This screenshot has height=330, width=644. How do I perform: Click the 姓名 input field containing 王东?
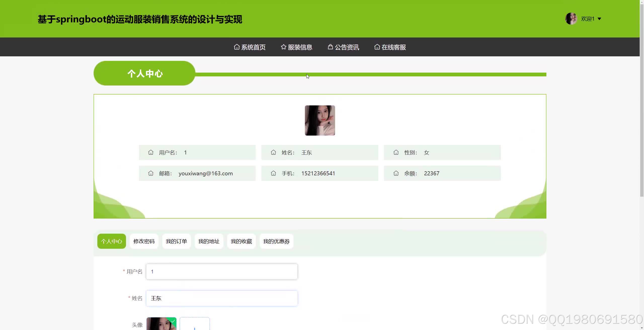(222, 298)
